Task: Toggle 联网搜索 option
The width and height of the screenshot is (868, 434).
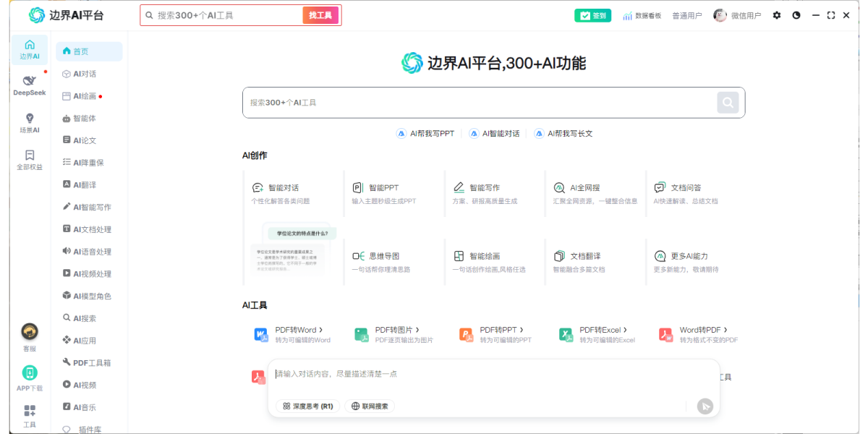Action: coord(370,407)
